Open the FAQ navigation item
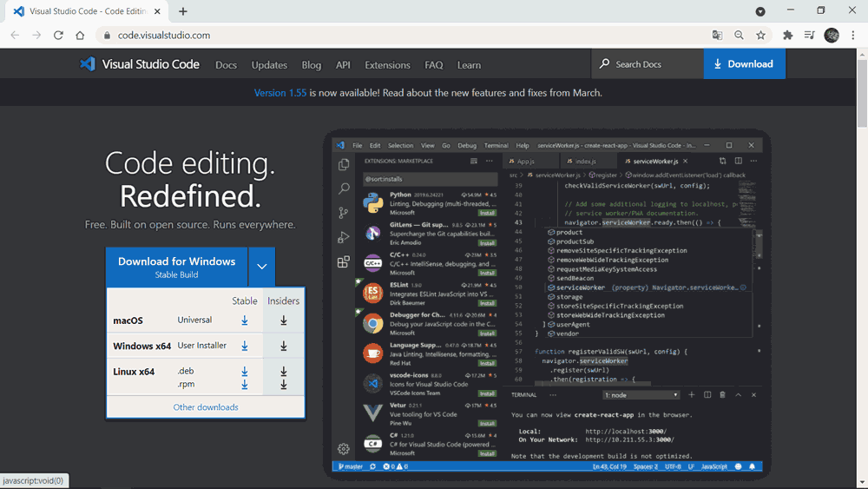 (434, 65)
